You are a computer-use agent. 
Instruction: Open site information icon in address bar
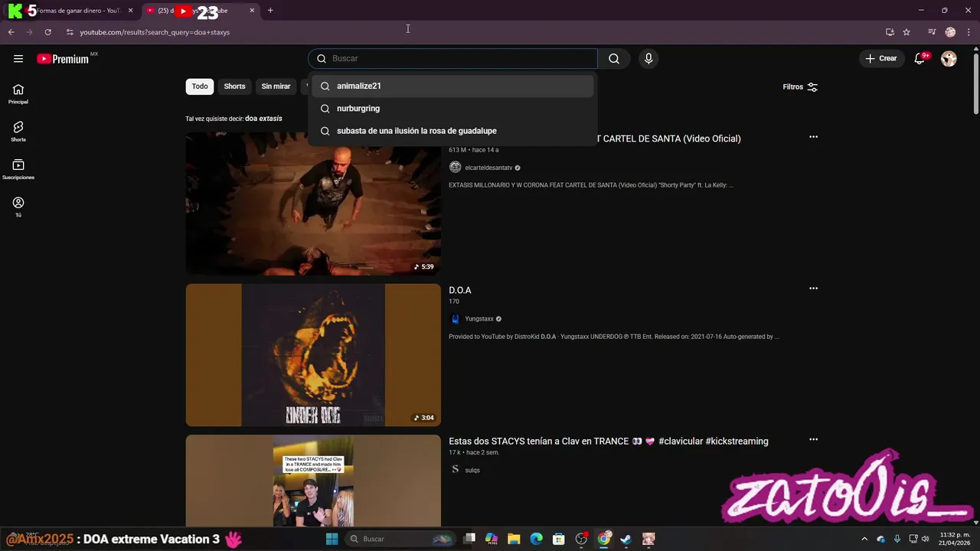[x=69, y=32]
